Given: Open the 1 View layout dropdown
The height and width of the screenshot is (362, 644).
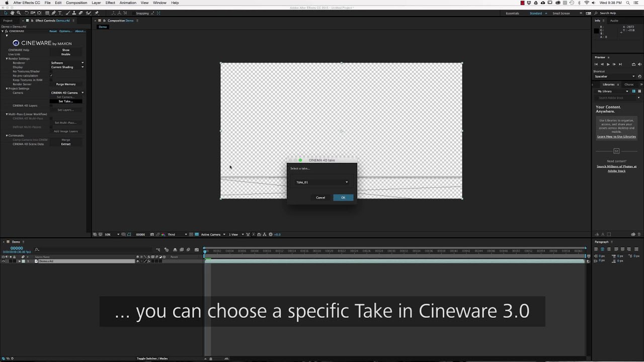Looking at the screenshot, I should click(236, 234).
